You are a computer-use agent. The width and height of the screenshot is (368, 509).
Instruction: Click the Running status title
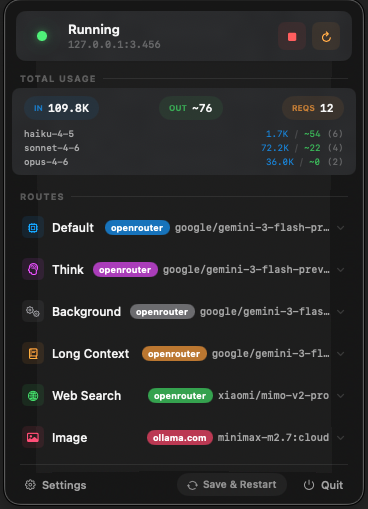[94, 30]
